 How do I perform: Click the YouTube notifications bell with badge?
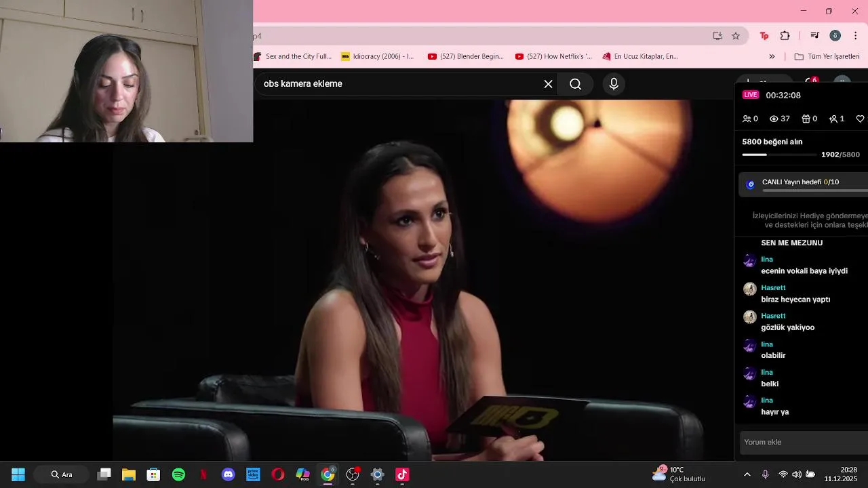(810, 83)
